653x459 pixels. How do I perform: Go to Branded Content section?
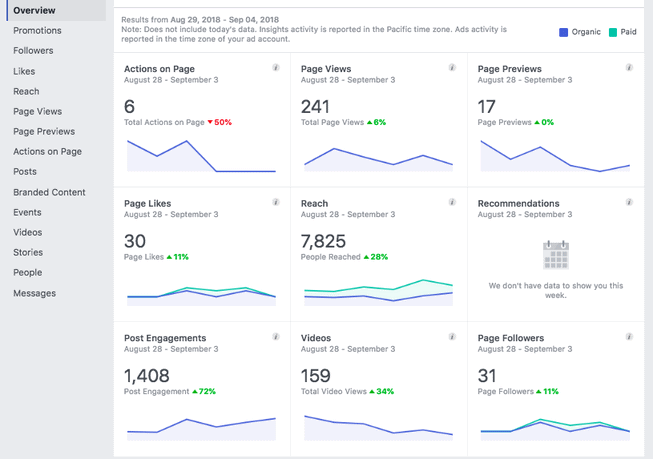coord(49,192)
